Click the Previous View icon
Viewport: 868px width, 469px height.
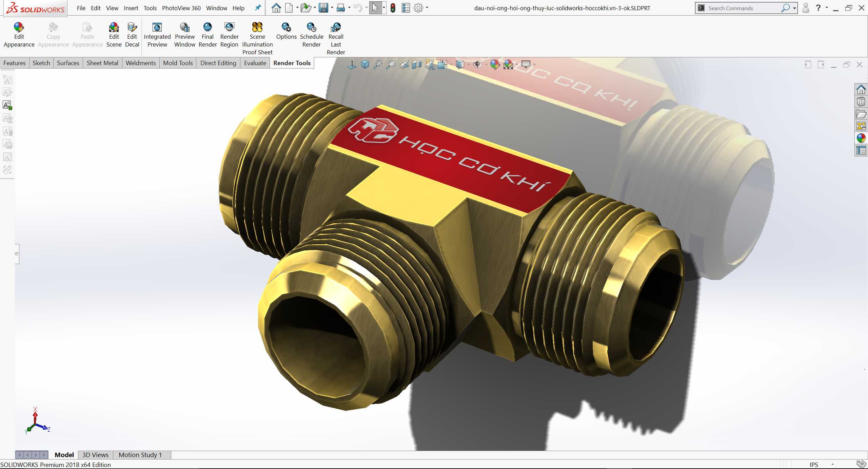pos(404,64)
